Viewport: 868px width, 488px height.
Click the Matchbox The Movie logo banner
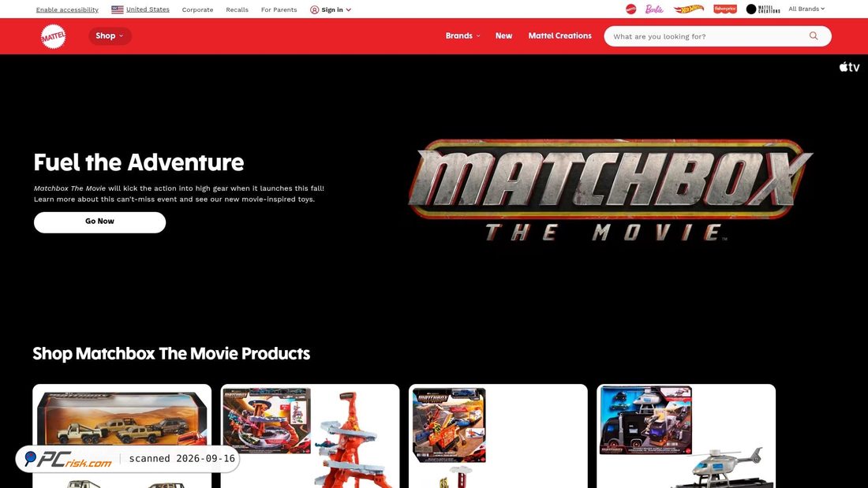click(611, 190)
